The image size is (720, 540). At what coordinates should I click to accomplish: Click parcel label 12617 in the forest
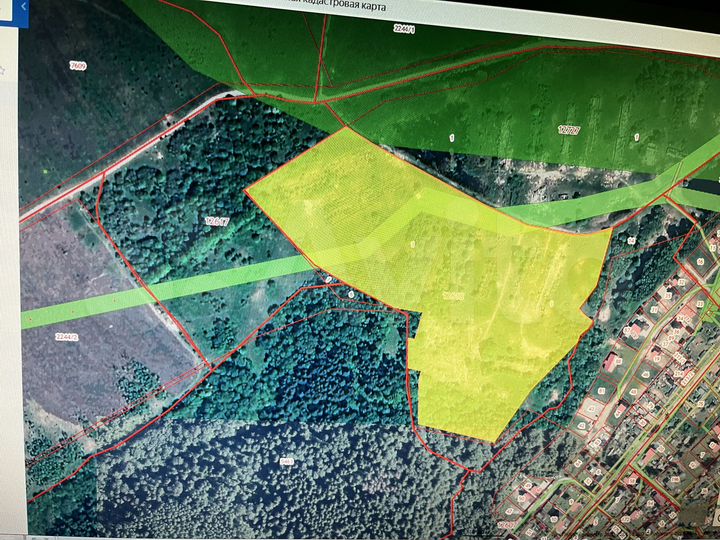216,221
